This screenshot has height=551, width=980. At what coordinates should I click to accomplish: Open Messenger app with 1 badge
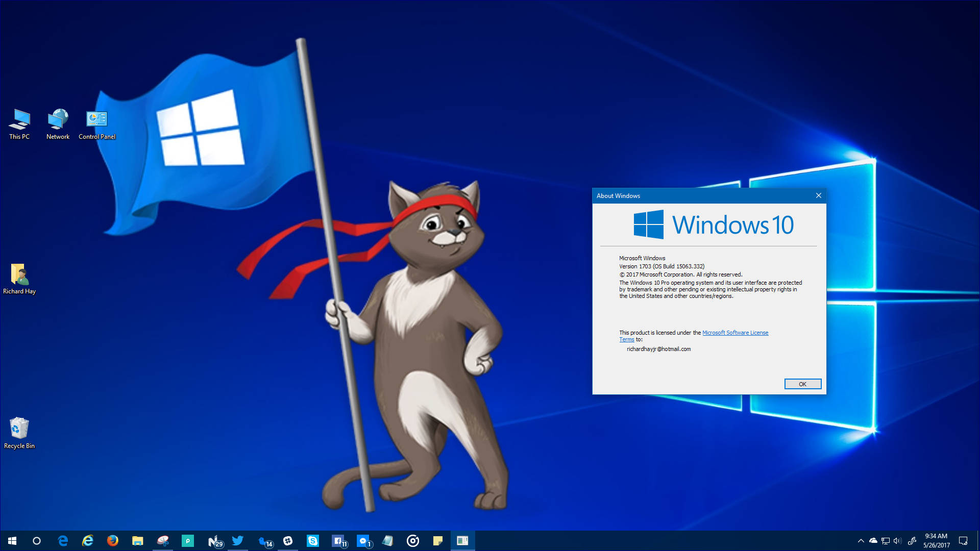[x=363, y=541]
